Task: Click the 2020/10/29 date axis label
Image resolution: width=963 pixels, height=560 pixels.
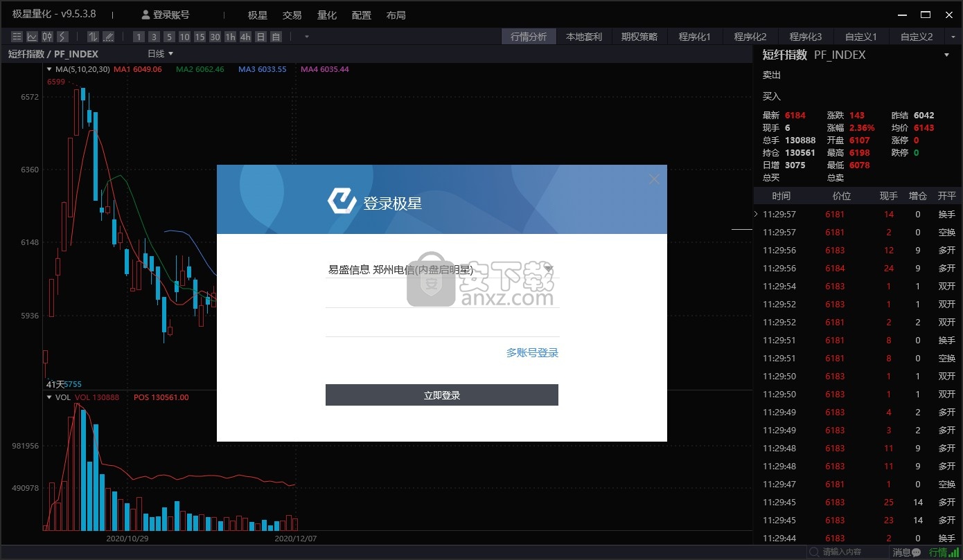Action: coord(127,538)
